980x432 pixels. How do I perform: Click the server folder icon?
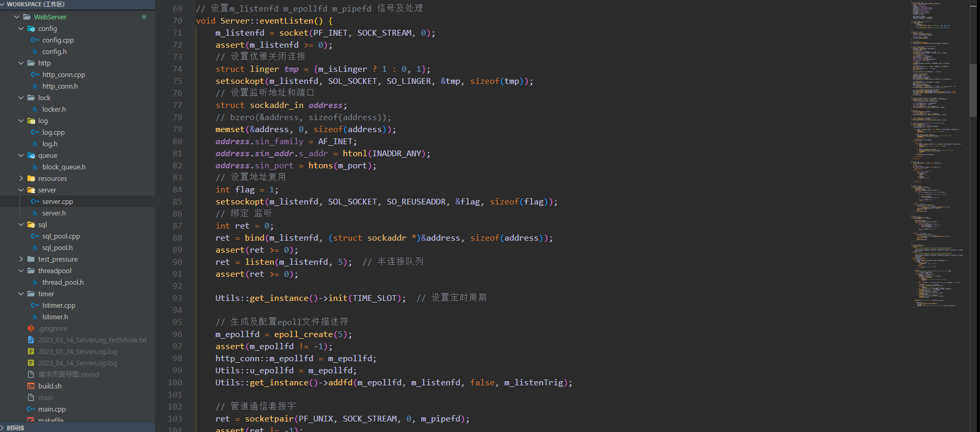pyautogui.click(x=31, y=190)
